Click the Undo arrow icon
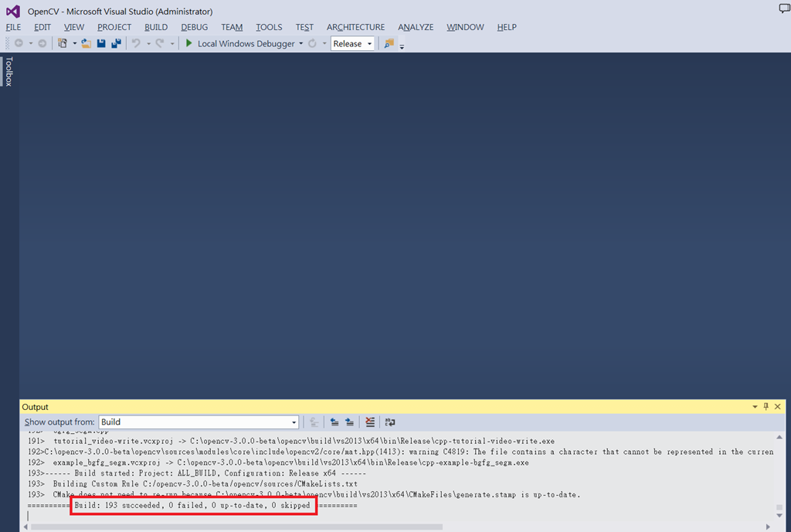The height and width of the screenshot is (532, 791). (136, 43)
